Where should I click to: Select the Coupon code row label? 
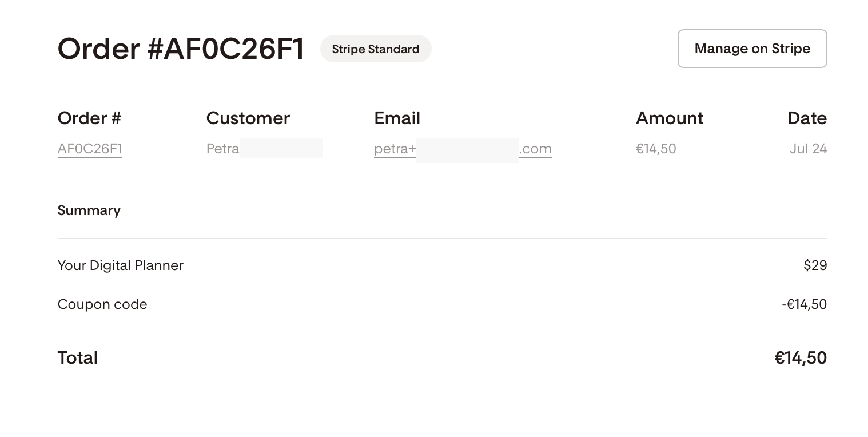tap(102, 304)
